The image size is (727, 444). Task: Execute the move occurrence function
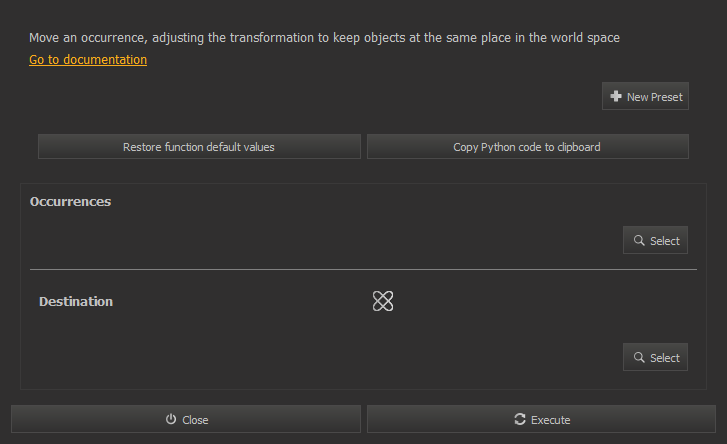point(542,419)
